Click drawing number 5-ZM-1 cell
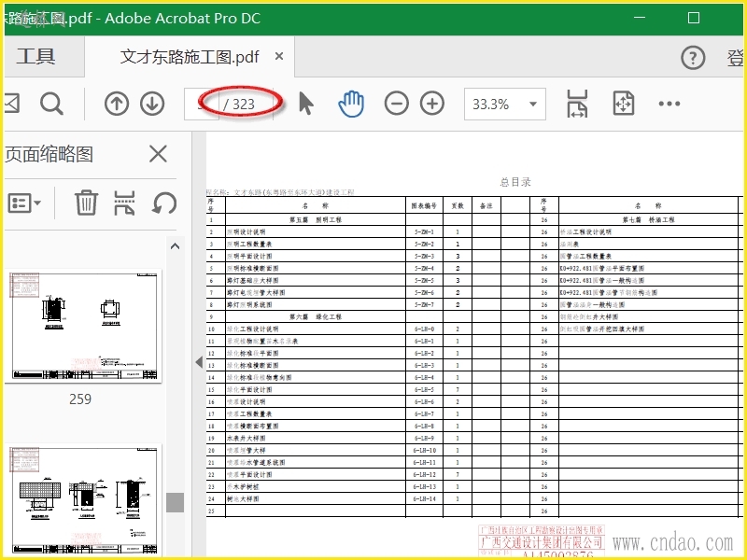The image size is (747, 560). coord(424,231)
